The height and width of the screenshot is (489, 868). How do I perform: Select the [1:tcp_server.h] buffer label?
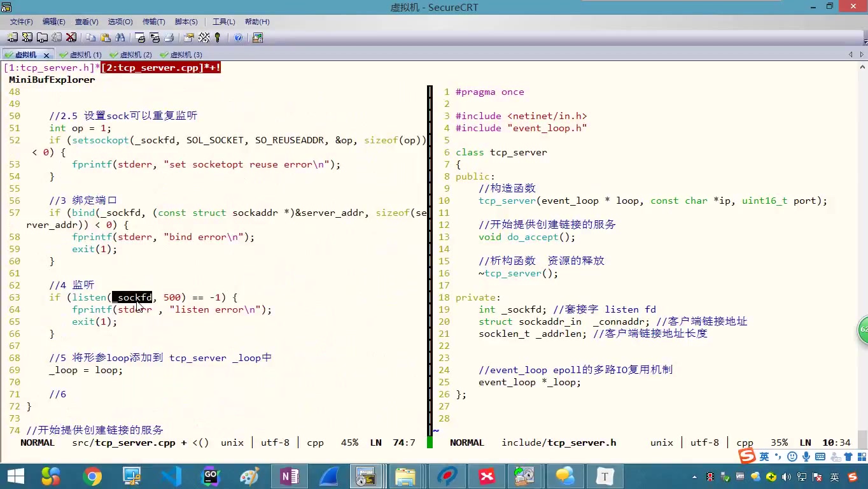click(x=50, y=67)
